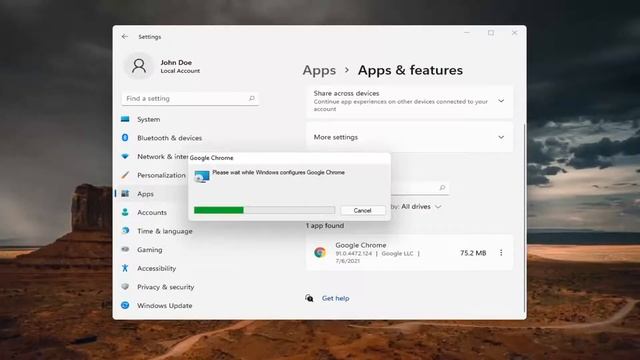The width and height of the screenshot is (640, 360).
Task: Click the John Doe user avatar icon
Action: click(x=139, y=66)
